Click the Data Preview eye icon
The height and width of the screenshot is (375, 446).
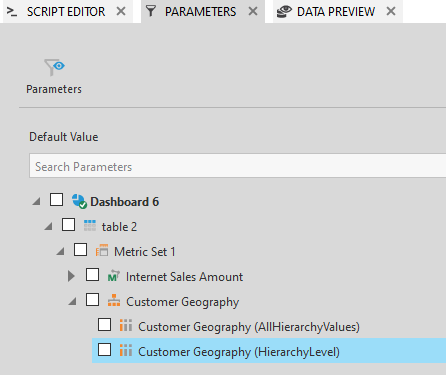click(284, 12)
